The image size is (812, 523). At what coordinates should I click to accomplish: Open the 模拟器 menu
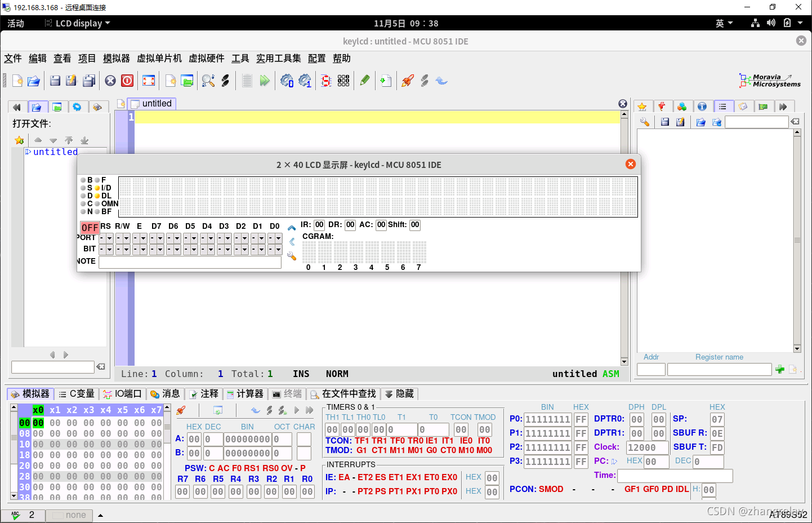click(x=117, y=58)
